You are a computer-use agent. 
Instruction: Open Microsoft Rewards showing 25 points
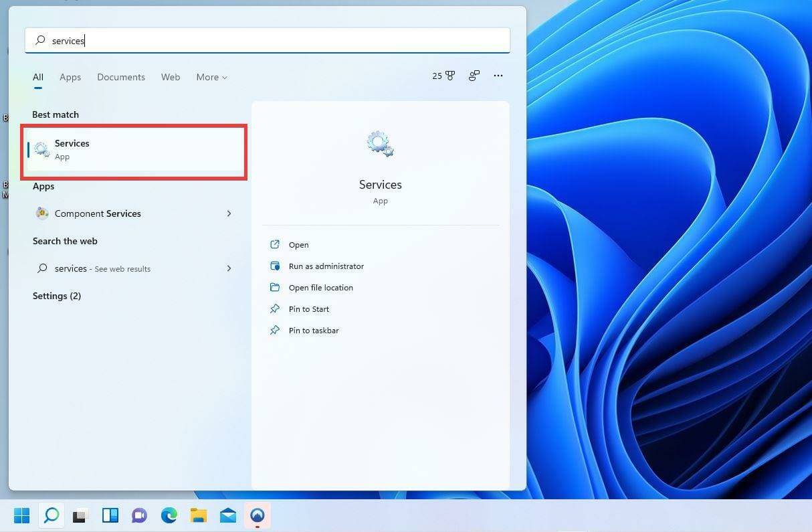tap(442, 76)
